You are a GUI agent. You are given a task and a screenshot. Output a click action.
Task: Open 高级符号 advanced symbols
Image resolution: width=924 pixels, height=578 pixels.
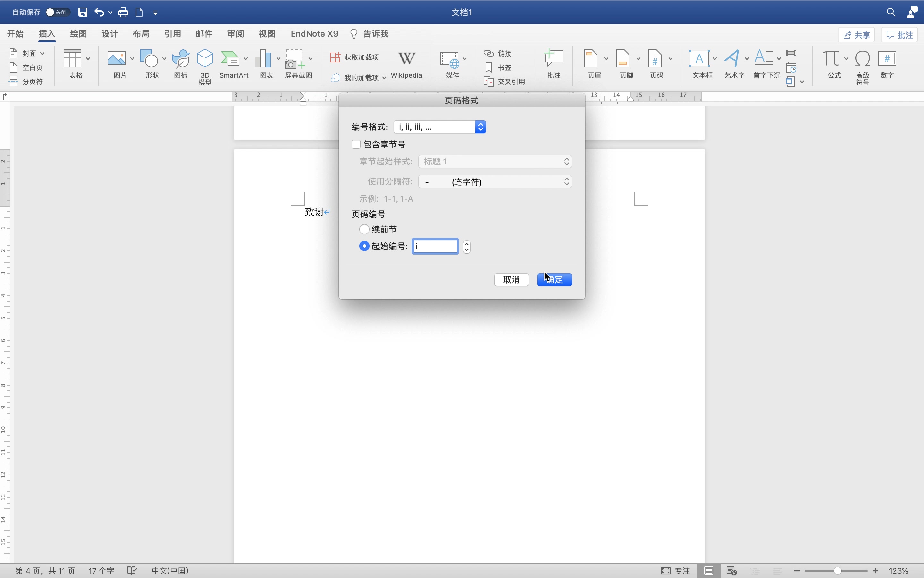coord(862,59)
